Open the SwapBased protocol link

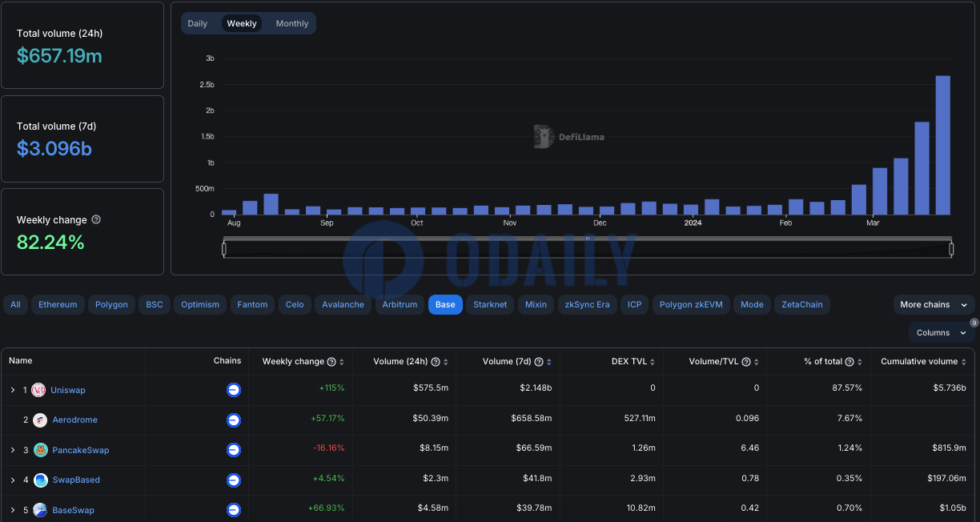[x=76, y=480]
